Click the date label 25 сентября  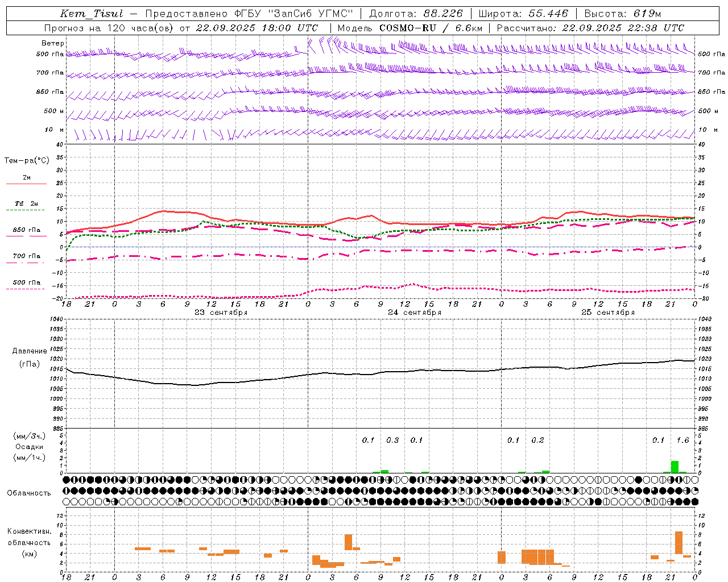608,313
